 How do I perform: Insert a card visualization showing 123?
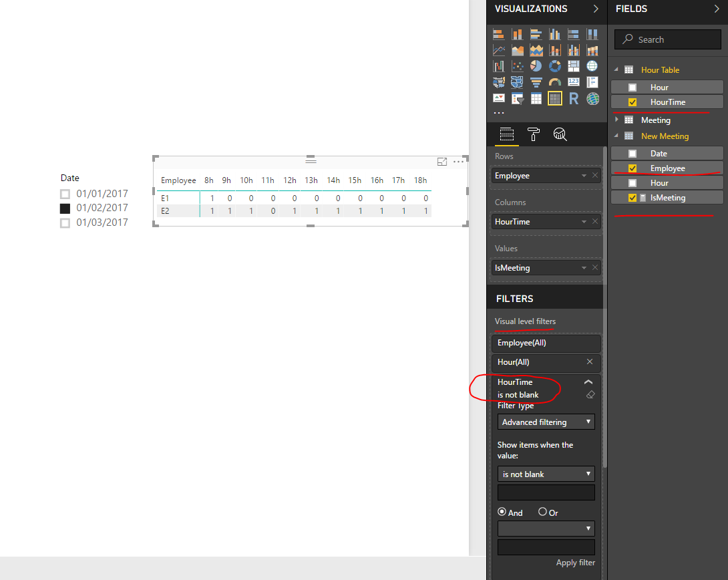pos(574,83)
